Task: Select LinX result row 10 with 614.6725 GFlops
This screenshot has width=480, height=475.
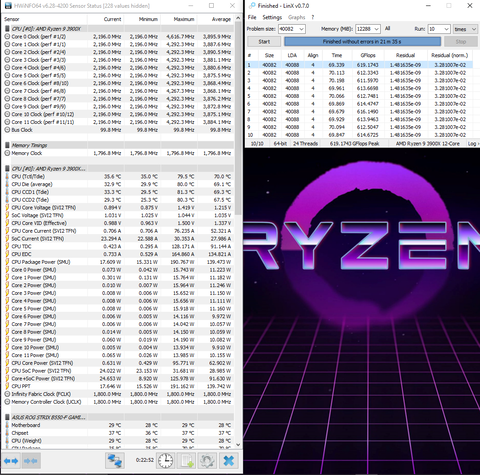Action: pos(359,135)
